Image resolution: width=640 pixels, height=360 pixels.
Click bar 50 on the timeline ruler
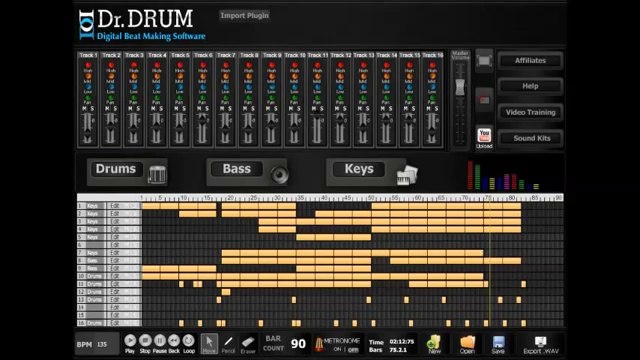tap(371, 198)
